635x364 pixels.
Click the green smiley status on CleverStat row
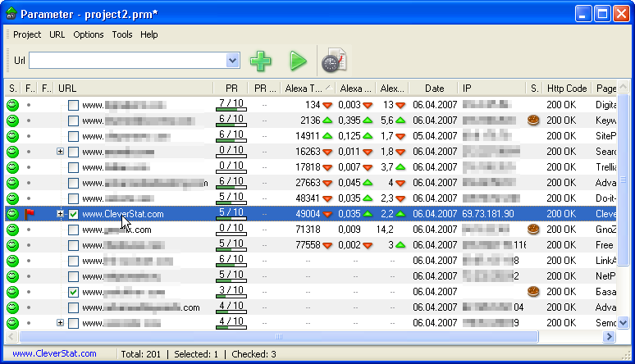point(12,214)
